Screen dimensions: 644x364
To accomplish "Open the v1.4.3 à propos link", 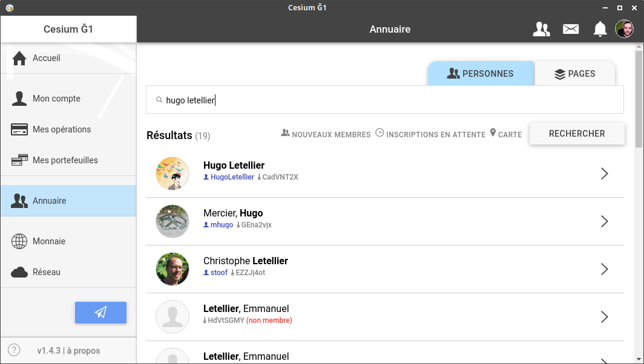I will [x=68, y=351].
